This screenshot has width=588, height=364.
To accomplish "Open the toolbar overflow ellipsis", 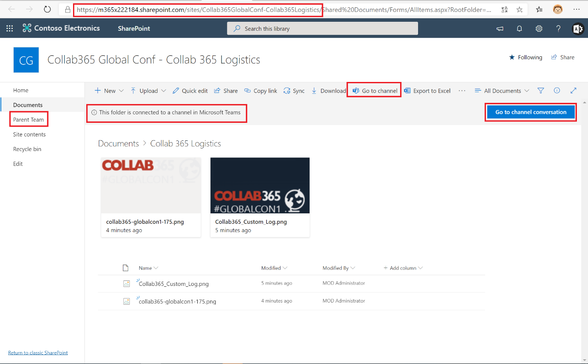I will (462, 90).
